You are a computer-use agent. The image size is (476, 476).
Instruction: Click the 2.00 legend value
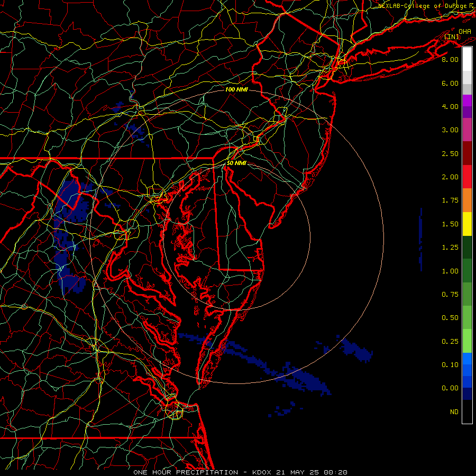450,177
